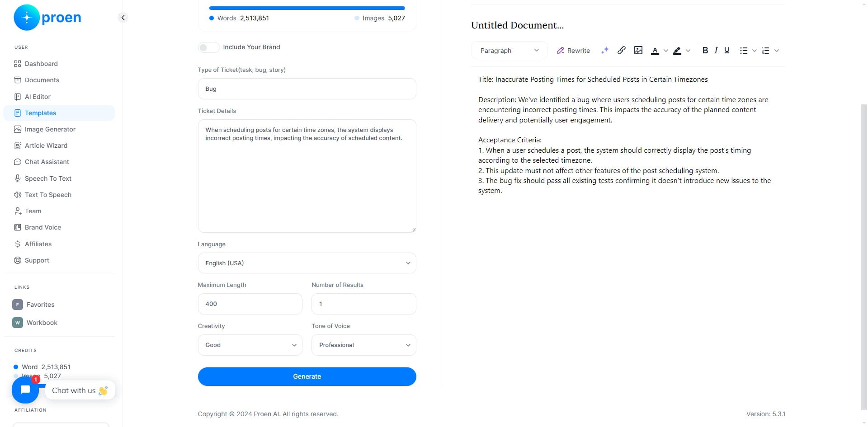Click the Rewrite button in the toolbar
The height and width of the screenshot is (427, 868).
pos(573,51)
